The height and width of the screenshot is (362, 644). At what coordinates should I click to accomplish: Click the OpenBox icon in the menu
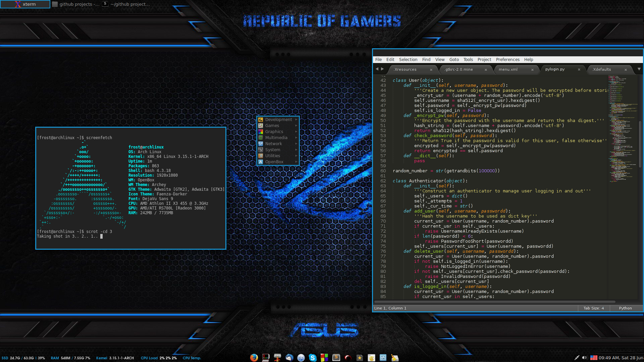point(261,162)
